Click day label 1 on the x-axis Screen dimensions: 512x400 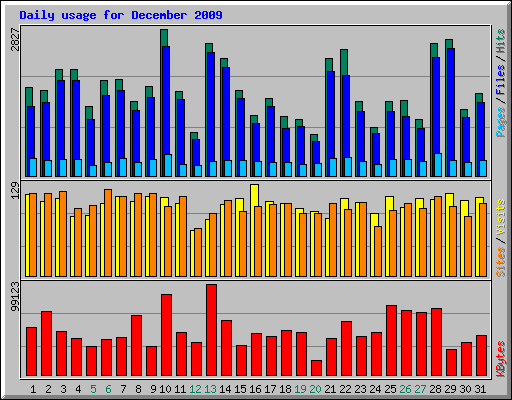point(33,389)
